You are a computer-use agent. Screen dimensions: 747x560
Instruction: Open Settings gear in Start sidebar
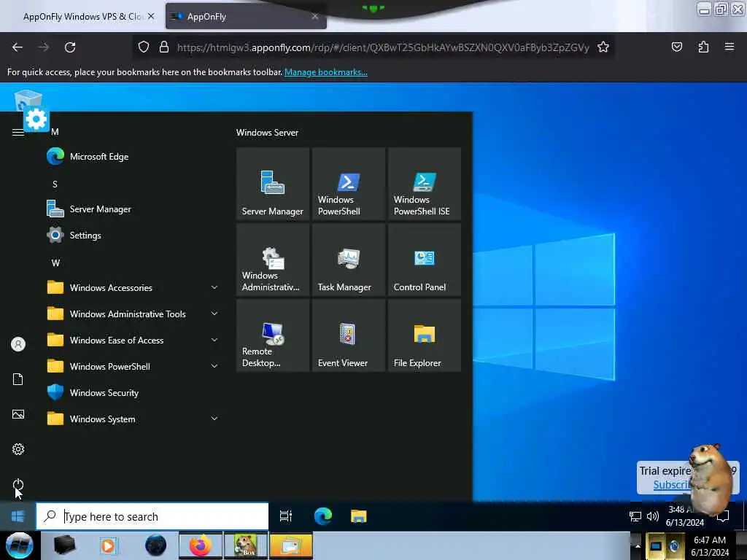click(x=18, y=449)
